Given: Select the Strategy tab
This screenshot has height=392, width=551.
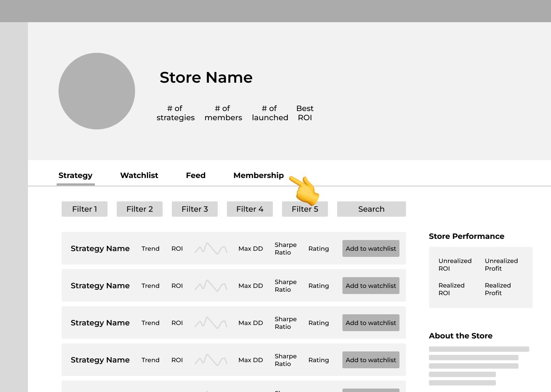Looking at the screenshot, I should tap(75, 175).
